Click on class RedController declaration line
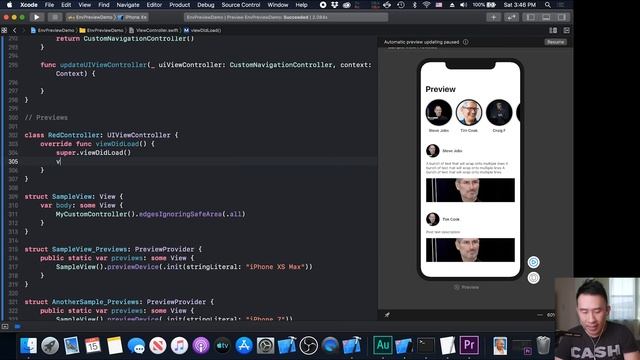640x360 pixels. coord(101,135)
